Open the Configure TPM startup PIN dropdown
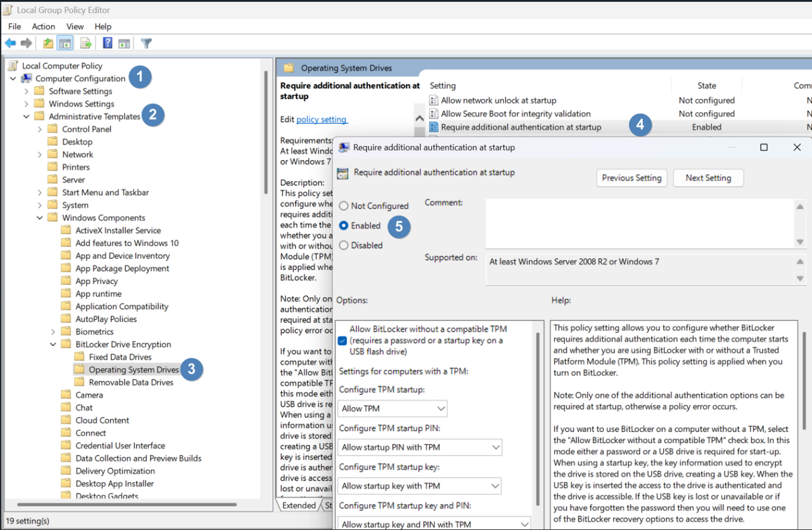Viewport: 812px width, 530px height. tap(420, 448)
